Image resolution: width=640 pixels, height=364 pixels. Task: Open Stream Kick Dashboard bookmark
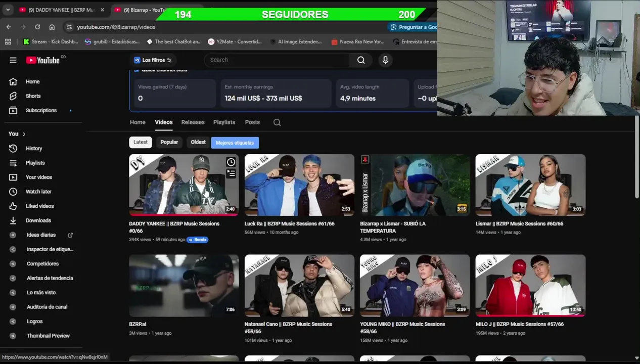51,41
